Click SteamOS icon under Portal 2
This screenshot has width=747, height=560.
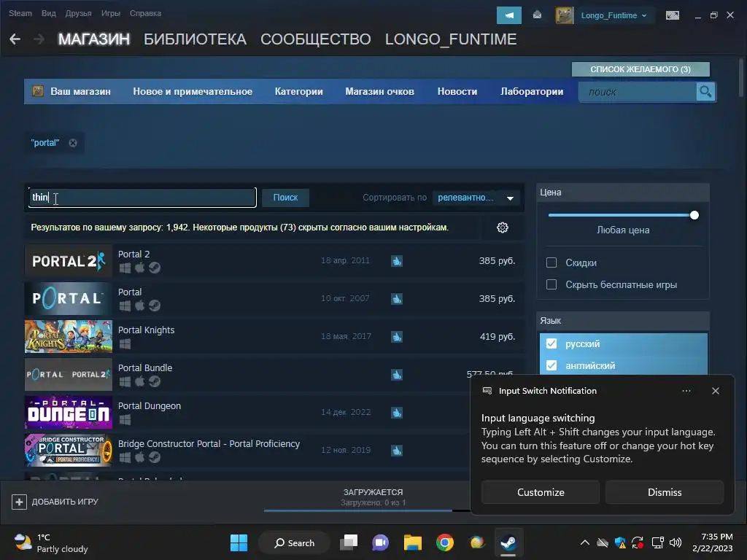(x=155, y=268)
